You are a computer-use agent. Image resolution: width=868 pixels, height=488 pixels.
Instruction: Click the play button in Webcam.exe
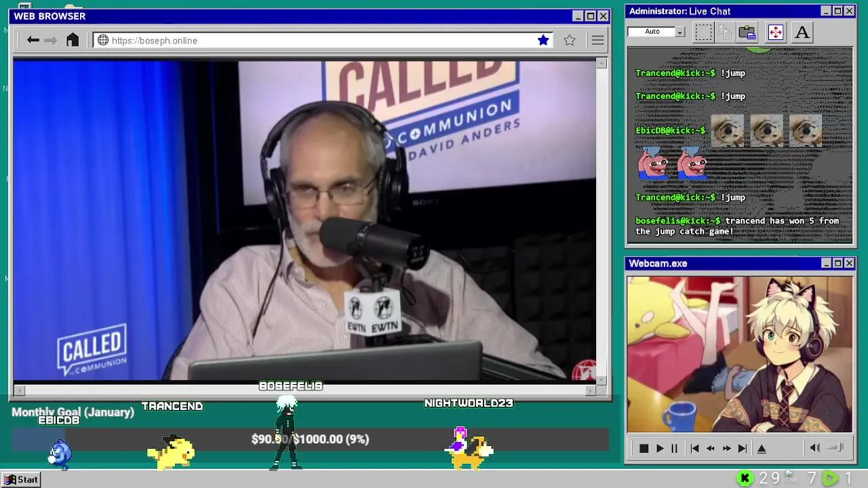[x=659, y=448]
